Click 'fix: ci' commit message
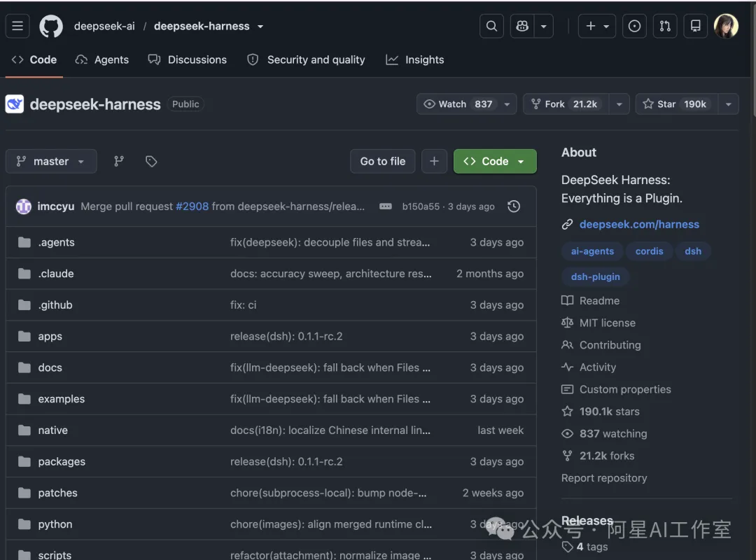 click(243, 304)
